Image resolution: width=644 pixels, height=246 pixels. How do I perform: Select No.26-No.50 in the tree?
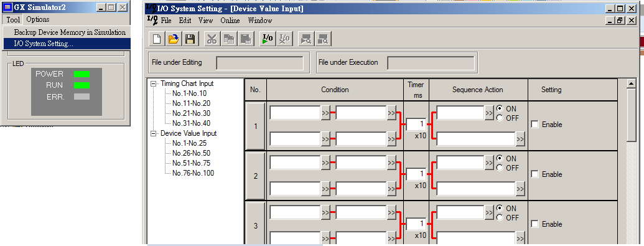click(x=192, y=153)
